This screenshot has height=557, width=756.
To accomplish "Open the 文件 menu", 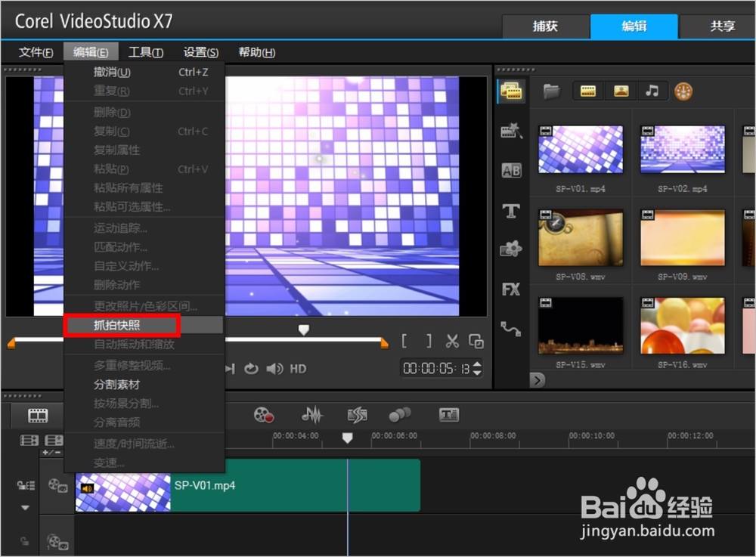I will coord(36,52).
